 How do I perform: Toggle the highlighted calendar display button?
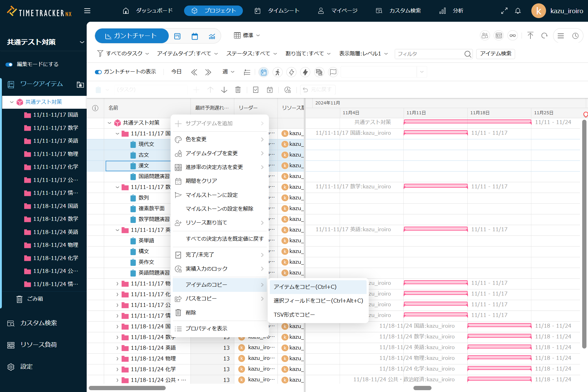(x=263, y=72)
